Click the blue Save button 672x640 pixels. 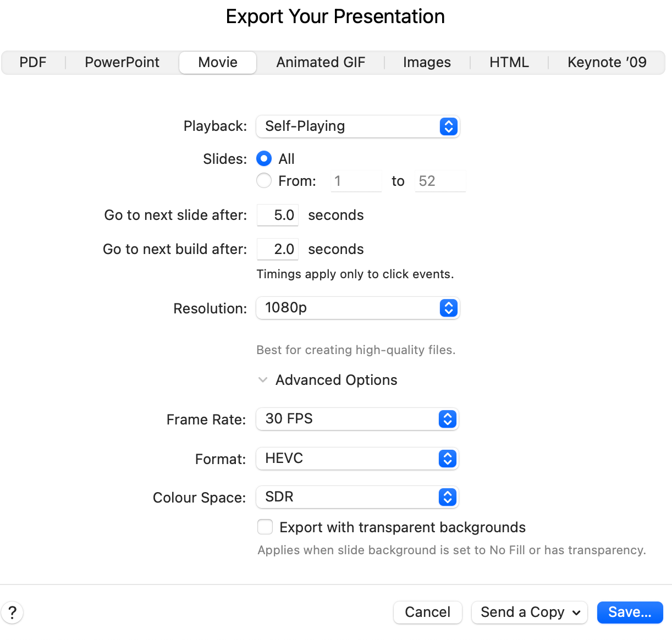tap(630, 613)
